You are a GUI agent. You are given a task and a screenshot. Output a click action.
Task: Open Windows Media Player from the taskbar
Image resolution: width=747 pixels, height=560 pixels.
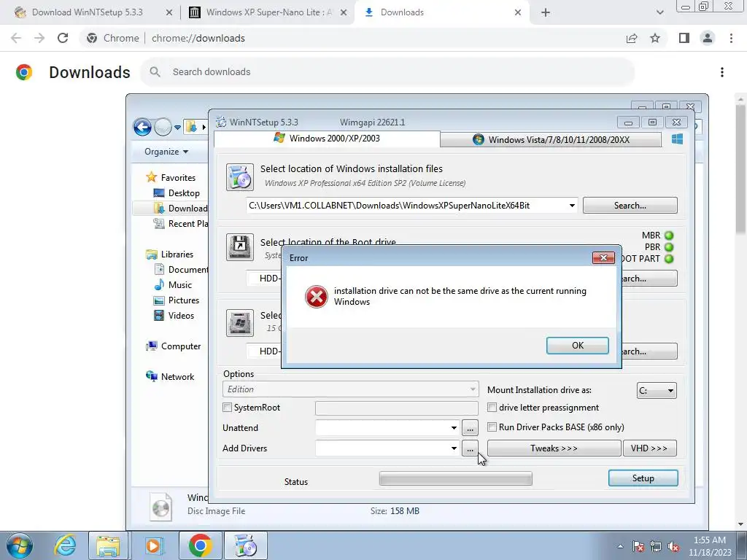pyautogui.click(x=153, y=545)
